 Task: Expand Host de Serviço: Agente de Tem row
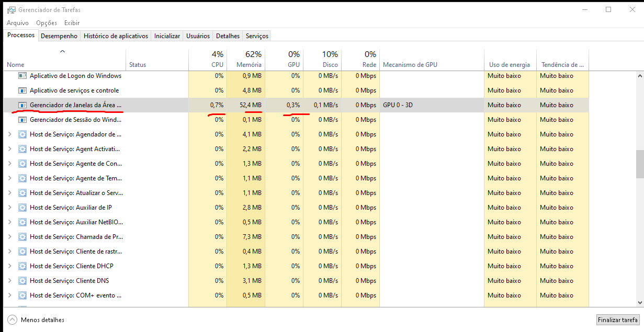(10, 178)
